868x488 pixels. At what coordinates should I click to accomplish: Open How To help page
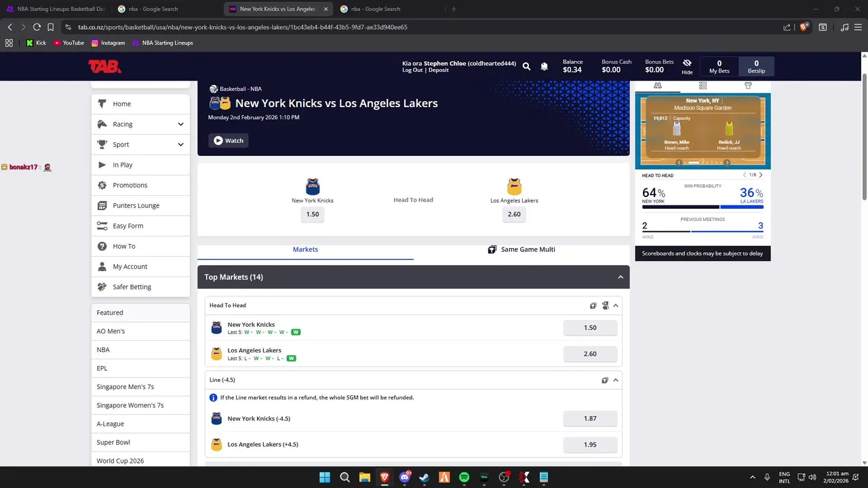[x=140, y=246]
